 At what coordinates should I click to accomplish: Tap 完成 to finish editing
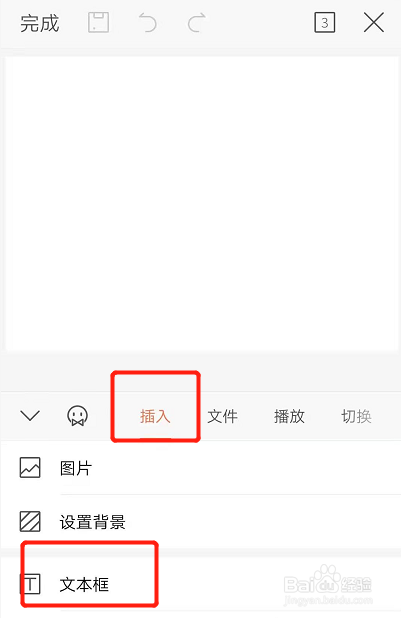(x=40, y=23)
